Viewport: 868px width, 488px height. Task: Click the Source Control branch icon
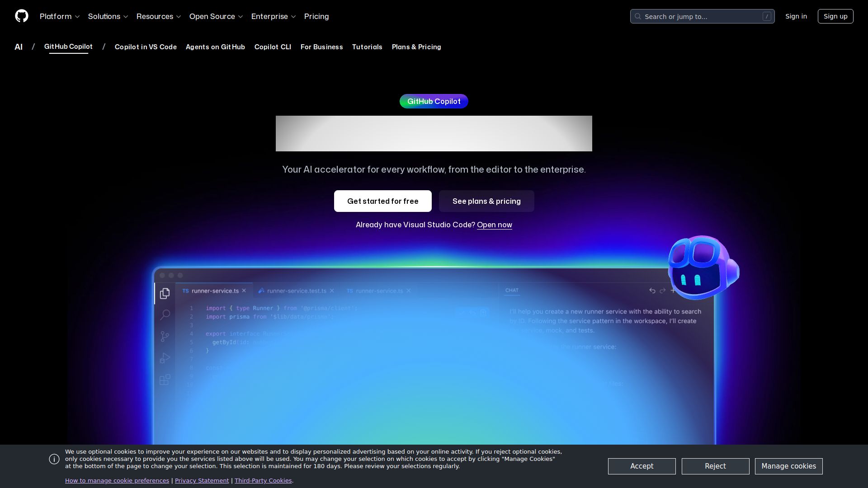(x=165, y=336)
